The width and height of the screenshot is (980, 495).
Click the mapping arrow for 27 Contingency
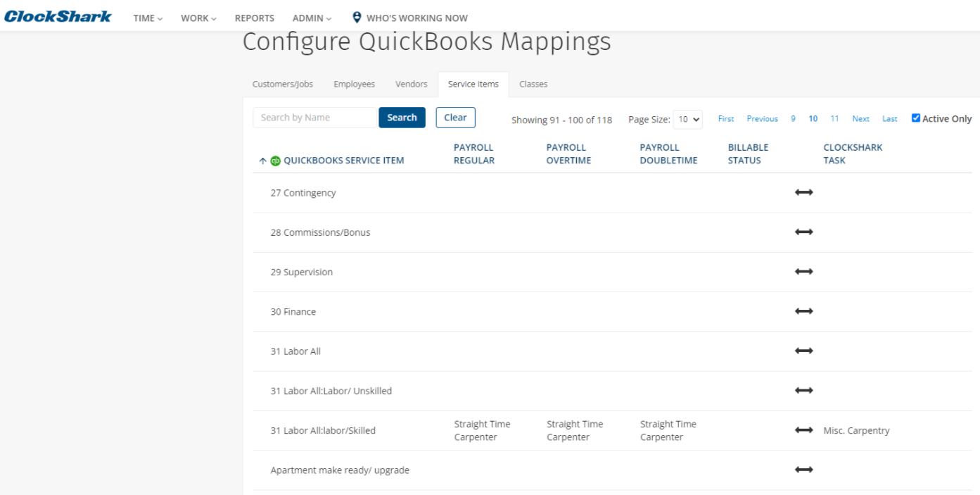click(x=804, y=193)
